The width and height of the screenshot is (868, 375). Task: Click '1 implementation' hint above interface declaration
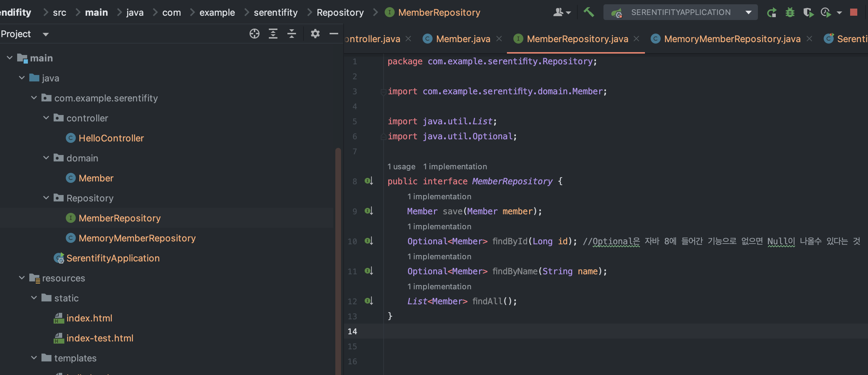click(x=455, y=166)
